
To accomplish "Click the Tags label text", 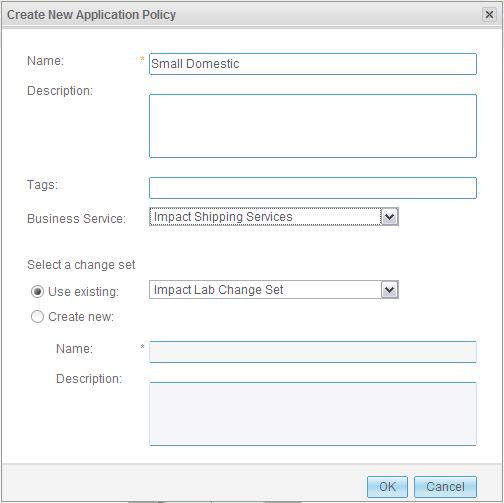I will (x=43, y=185).
